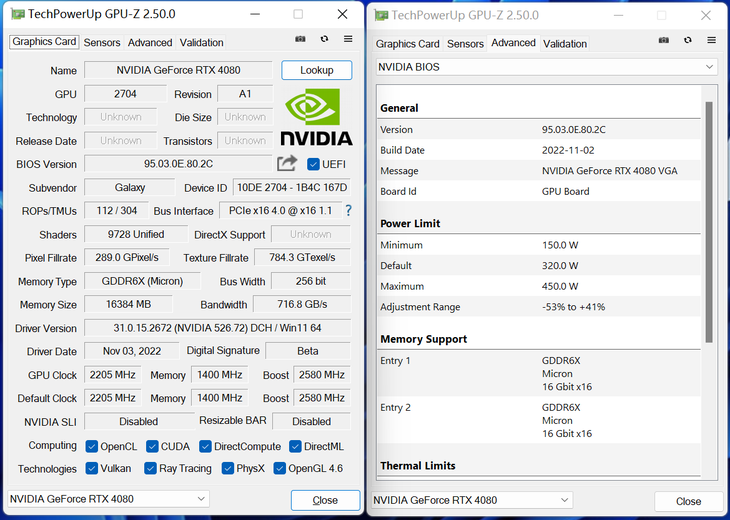Click the BIOS share/export arrow icon

(x=287, y=163)
